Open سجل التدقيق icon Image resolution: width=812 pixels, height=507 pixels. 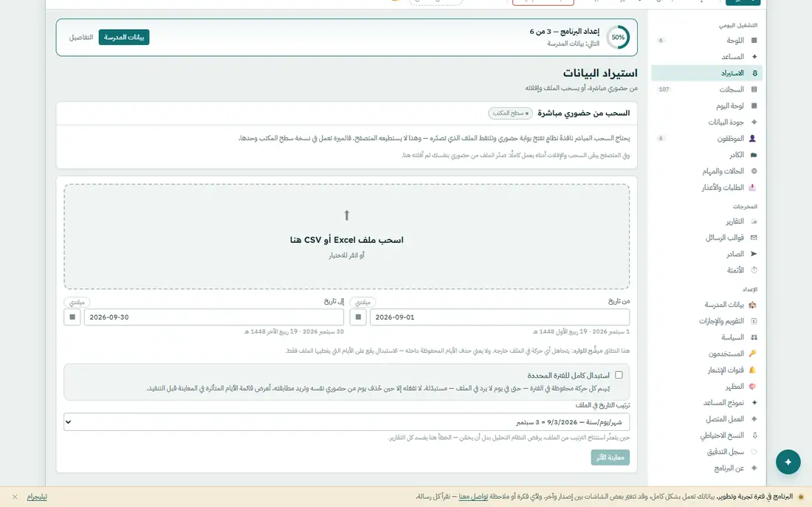point(754,452)
